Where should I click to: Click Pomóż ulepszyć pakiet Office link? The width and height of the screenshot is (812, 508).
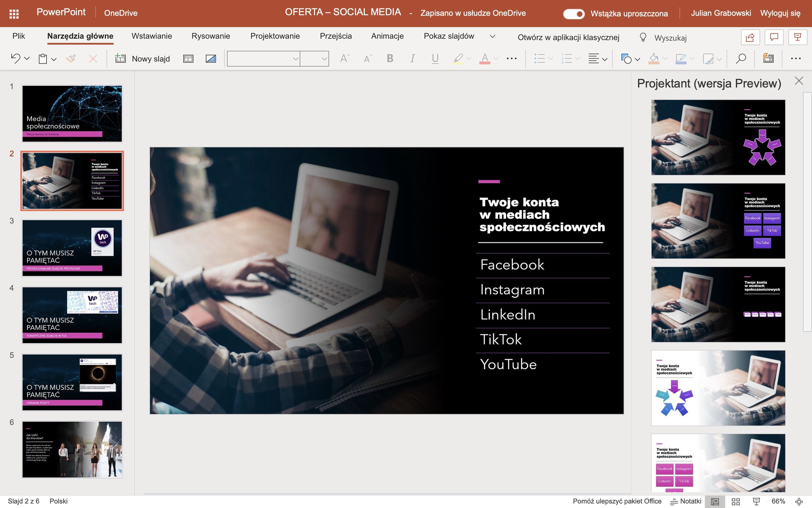click(617, 501)
